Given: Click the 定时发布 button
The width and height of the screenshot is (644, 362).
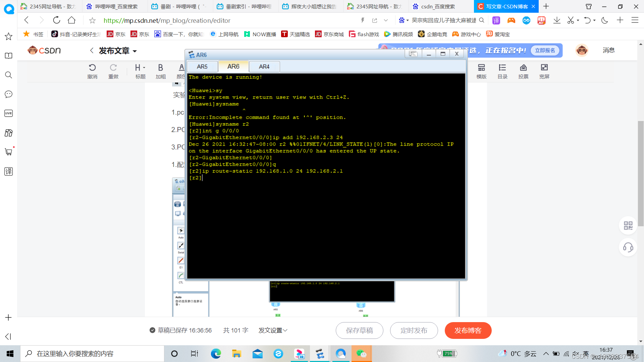Looking at the screenshot, I should [x=414, y=330].
